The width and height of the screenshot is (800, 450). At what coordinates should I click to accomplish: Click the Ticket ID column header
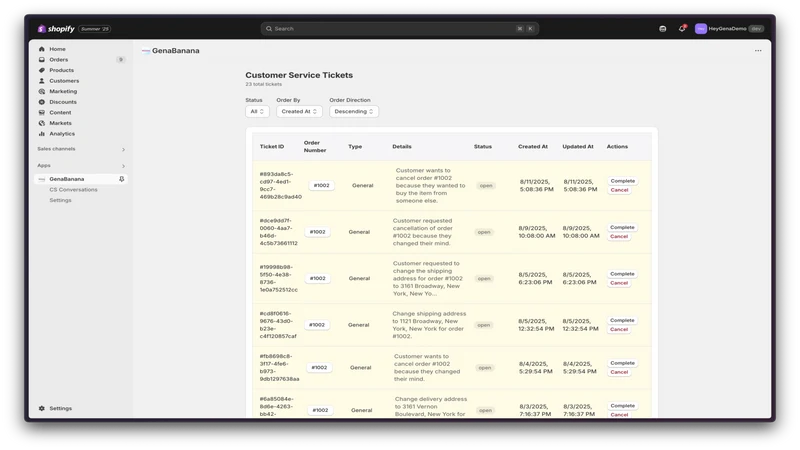[271, 147]
